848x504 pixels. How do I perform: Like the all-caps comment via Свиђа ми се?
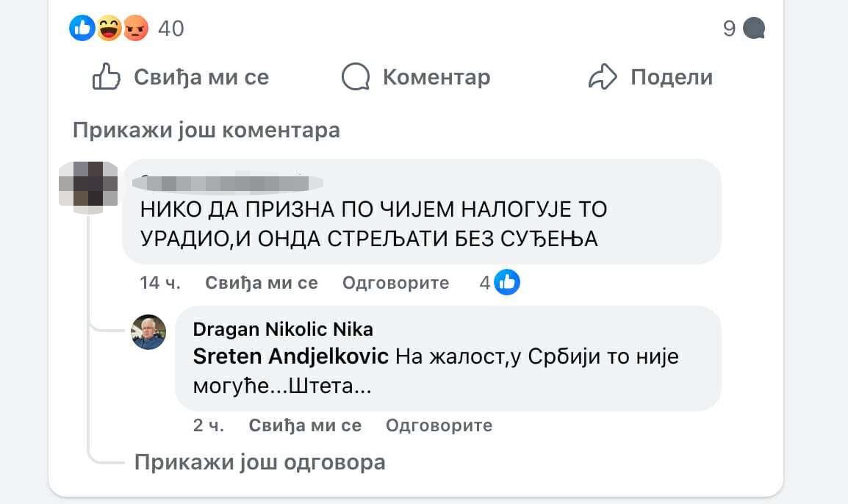point(261,283)
